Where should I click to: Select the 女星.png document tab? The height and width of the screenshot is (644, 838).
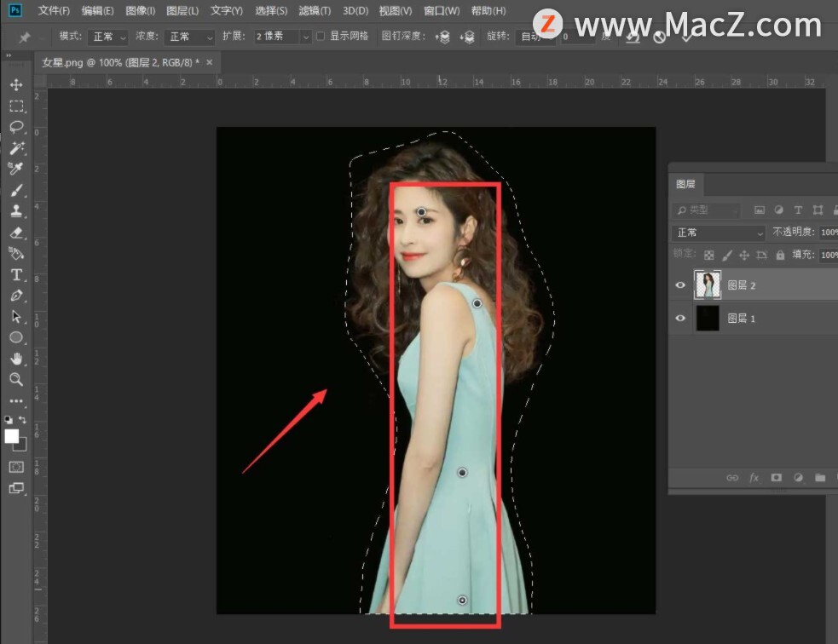point(120,62)
